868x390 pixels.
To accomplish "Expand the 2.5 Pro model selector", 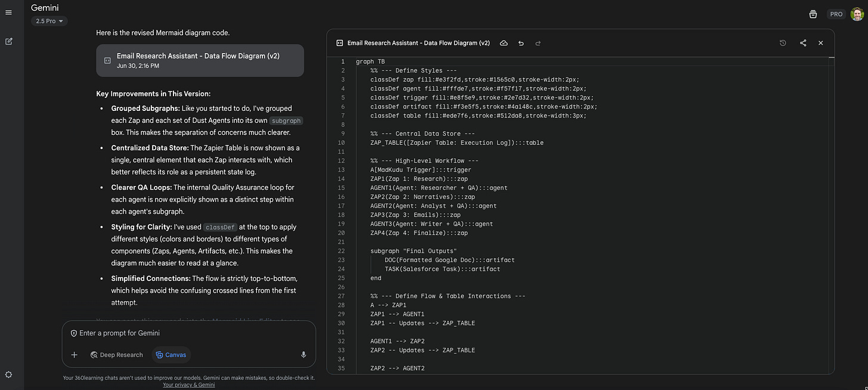I will [49, 21].
